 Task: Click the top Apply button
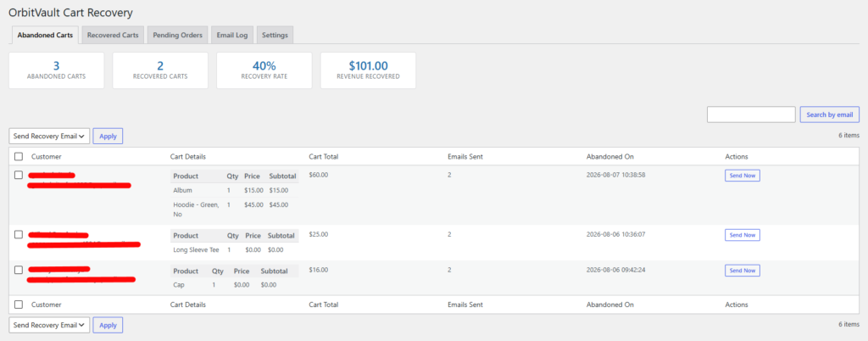108,136
